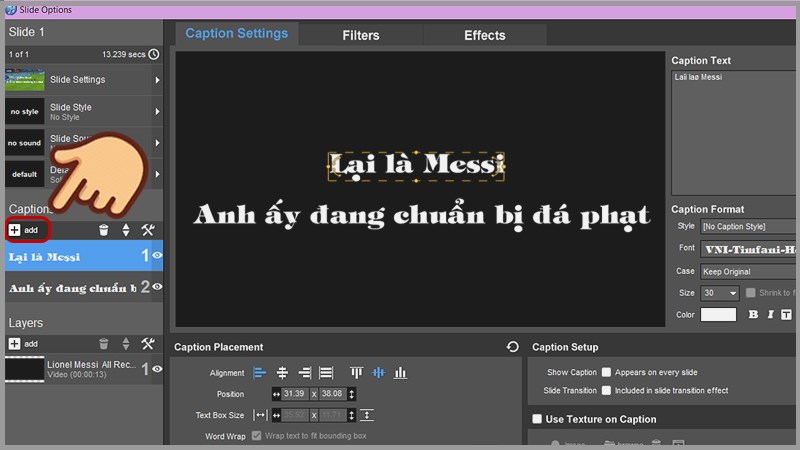800x450 pixels.
Task: Toggle visibility of caption 1 Lại là Messi
Action: coord(158,255)
